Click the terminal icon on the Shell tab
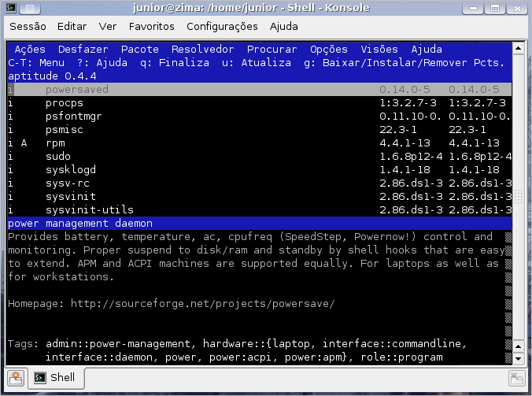Viewport: 532px width, 396px height. click(40, 377)
